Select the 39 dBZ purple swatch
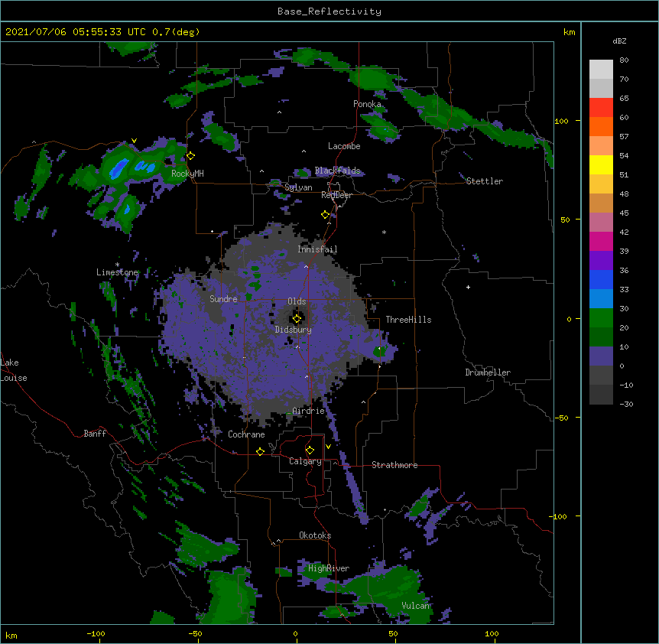Viewport: 659px width, 644px height. [x=601, y=261]
